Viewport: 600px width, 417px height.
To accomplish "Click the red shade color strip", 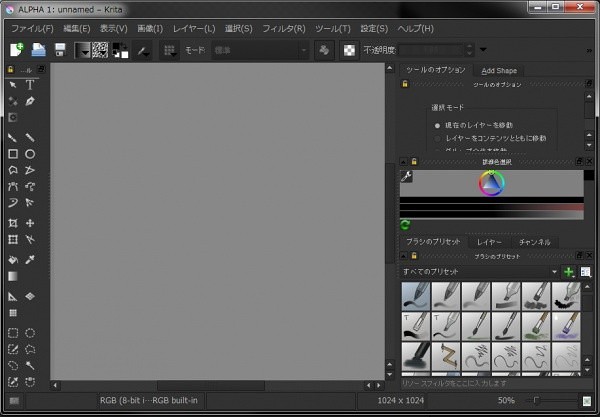I will point(492,207).
